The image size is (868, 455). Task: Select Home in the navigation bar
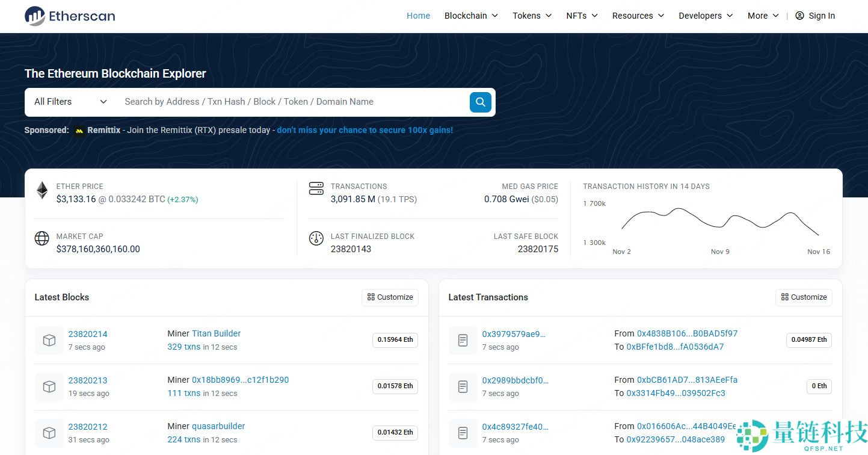[418, 16]
